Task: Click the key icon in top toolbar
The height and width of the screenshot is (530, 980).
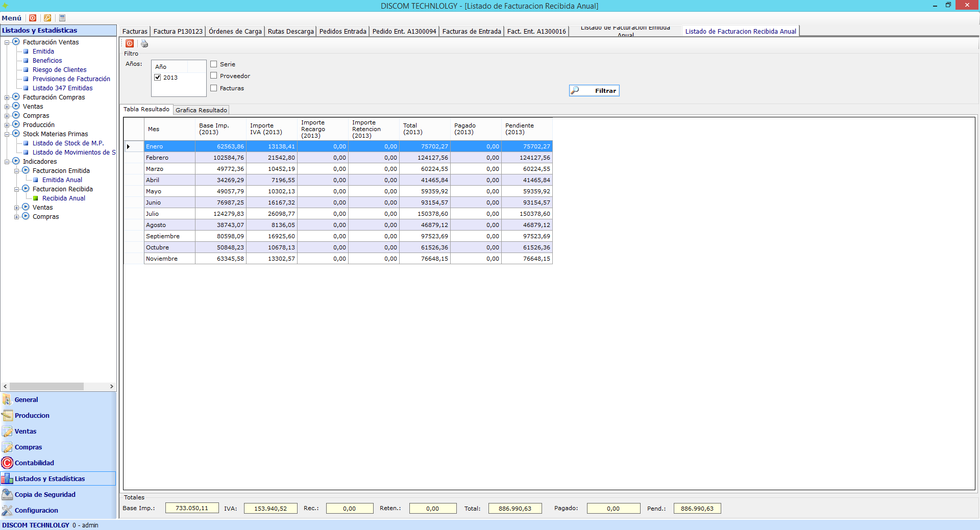Action: coord(47,18)
